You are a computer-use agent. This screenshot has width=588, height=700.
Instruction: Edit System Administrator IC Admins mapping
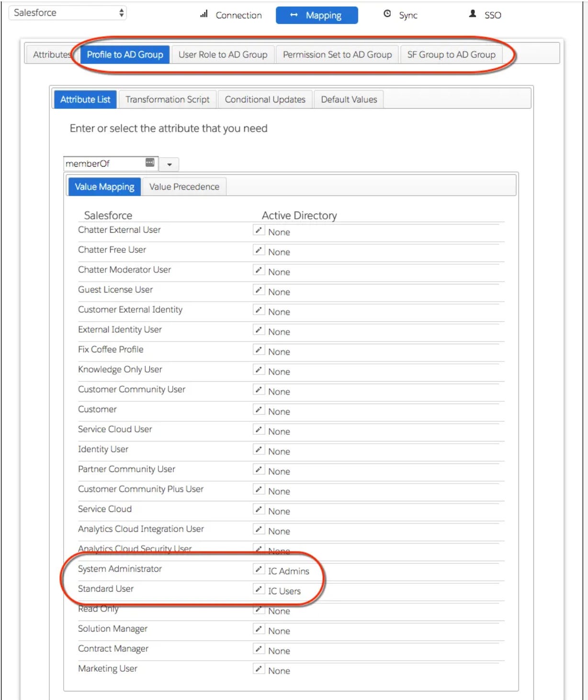coord(259,569)
